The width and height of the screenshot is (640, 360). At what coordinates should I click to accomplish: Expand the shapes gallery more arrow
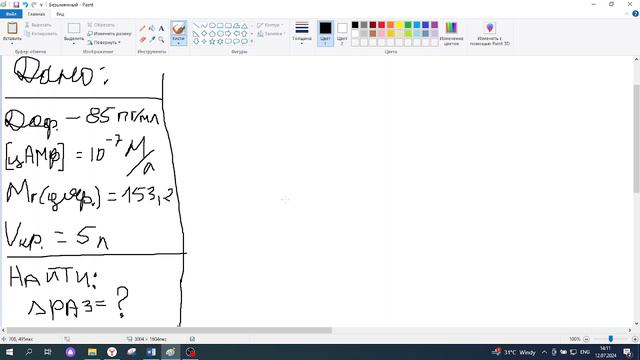coord(252,41)
